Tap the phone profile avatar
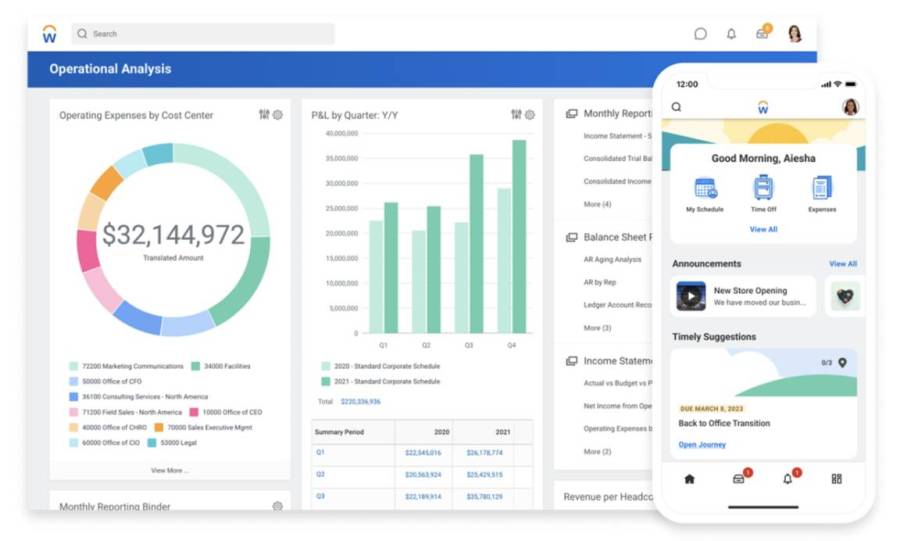The width and height of the screenshot is (900, 541). (851, 107)
